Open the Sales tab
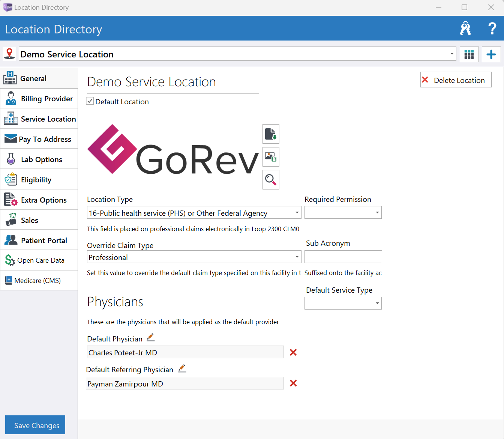Image resolution: width=504 pixels, height=439 pixels. tap(39, 220)
